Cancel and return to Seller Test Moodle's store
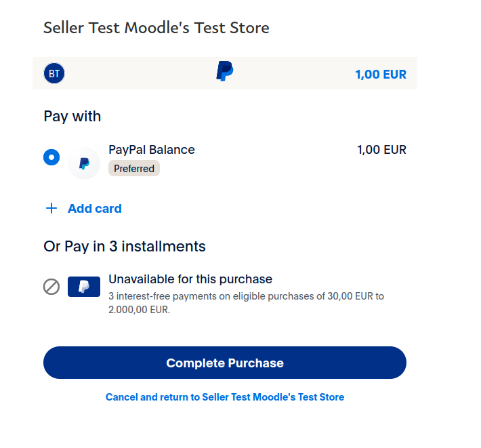 [x=225, y=397]
